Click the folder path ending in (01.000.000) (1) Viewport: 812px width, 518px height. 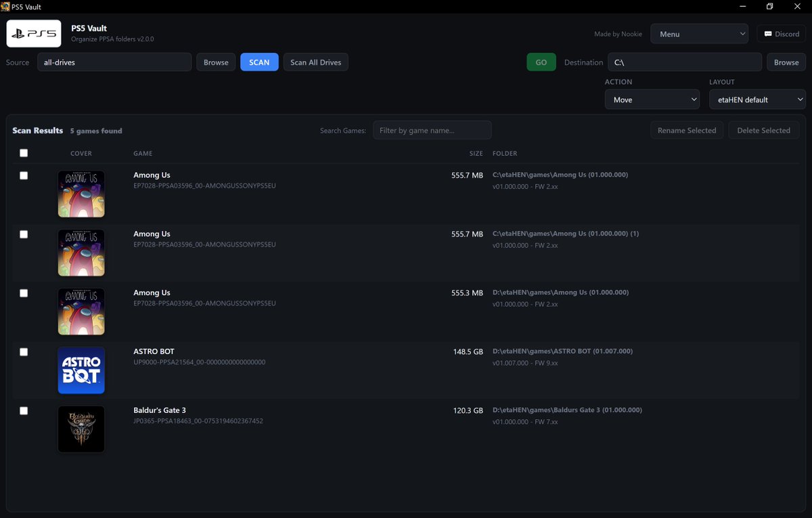566,234
